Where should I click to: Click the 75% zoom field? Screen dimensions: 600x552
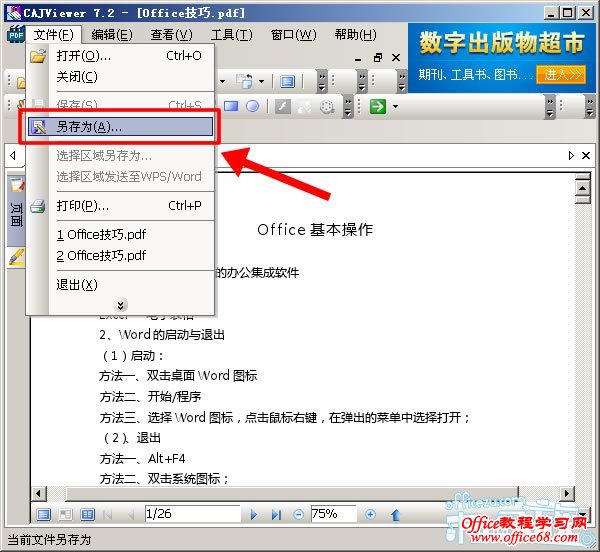[333, 514]
